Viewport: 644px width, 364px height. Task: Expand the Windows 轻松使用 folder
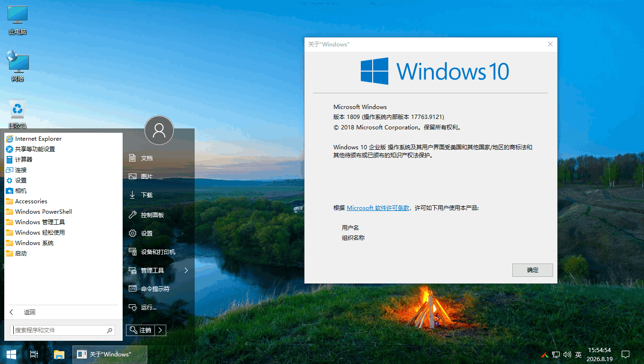tap(63, 233)
